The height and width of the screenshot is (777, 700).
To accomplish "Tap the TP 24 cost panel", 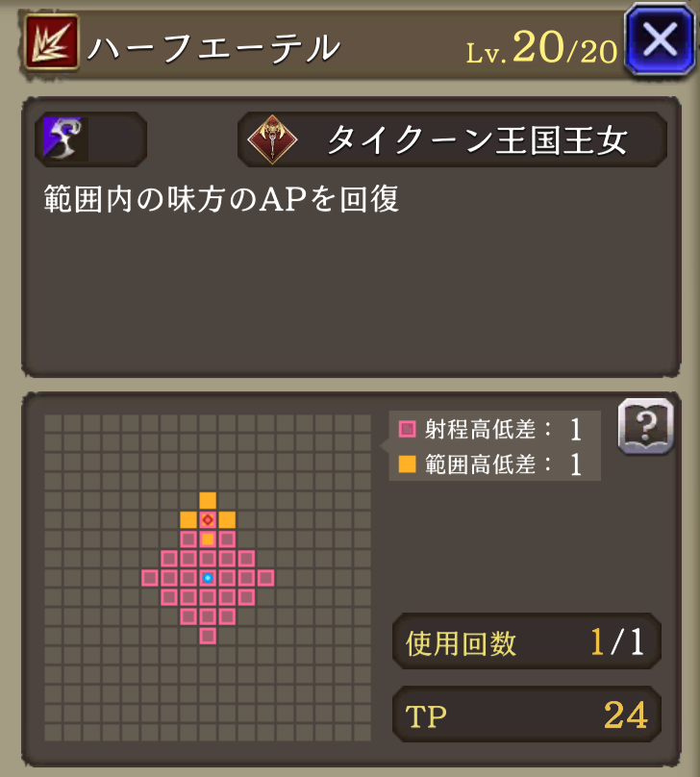I will click(527, 714).
